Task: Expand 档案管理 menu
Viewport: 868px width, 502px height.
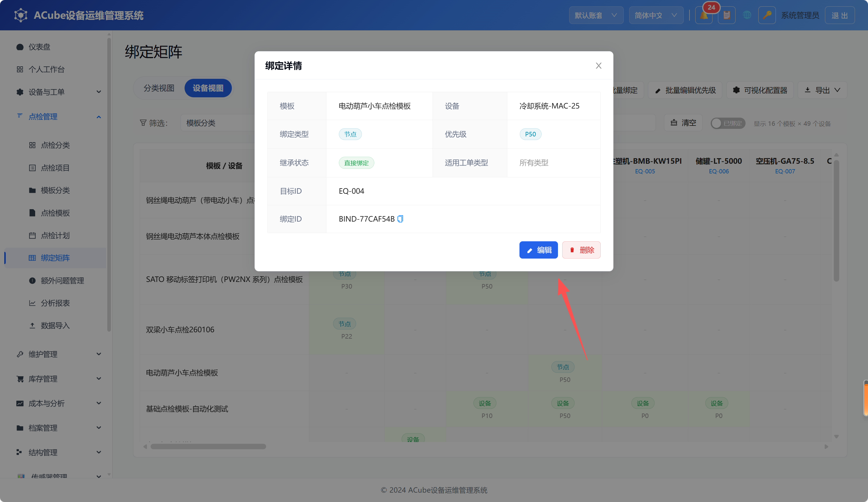Action: point(55,428)
